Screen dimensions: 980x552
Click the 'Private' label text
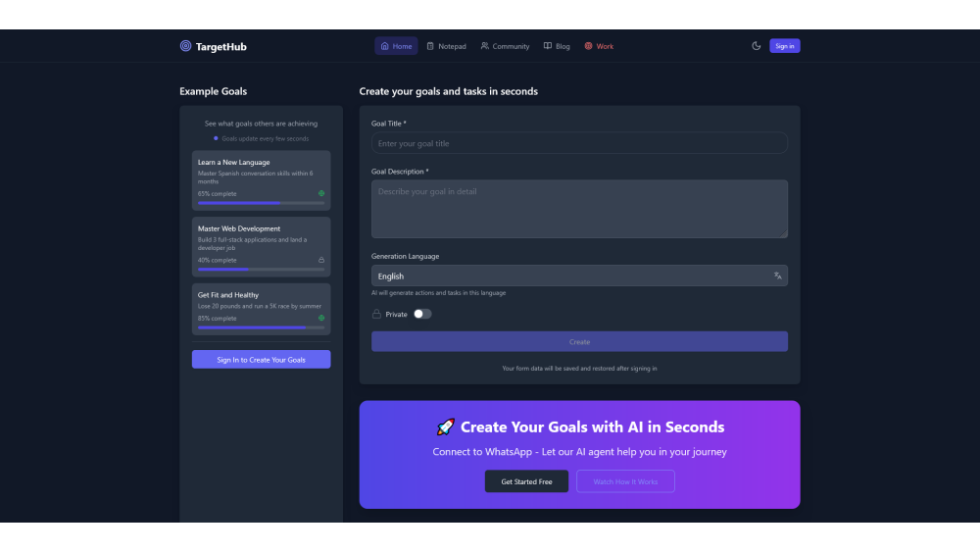point(396,315)
